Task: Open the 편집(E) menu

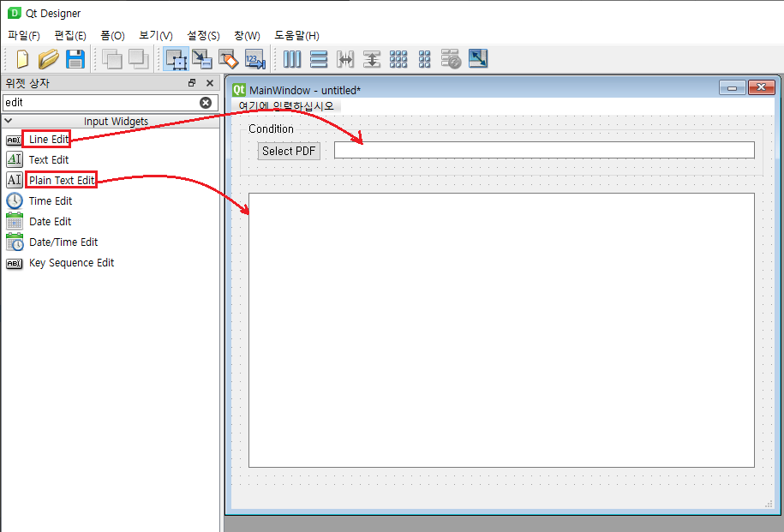Action: click(x=70, y=35)
